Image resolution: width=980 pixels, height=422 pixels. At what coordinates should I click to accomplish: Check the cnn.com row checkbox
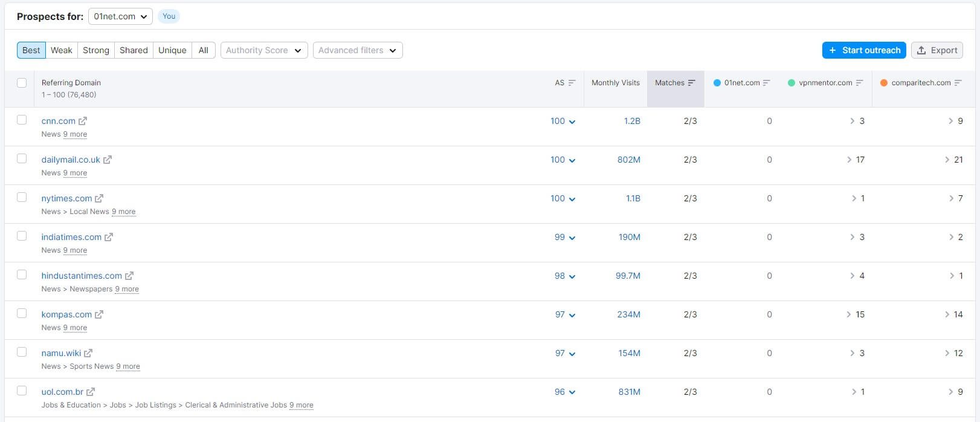22,120
